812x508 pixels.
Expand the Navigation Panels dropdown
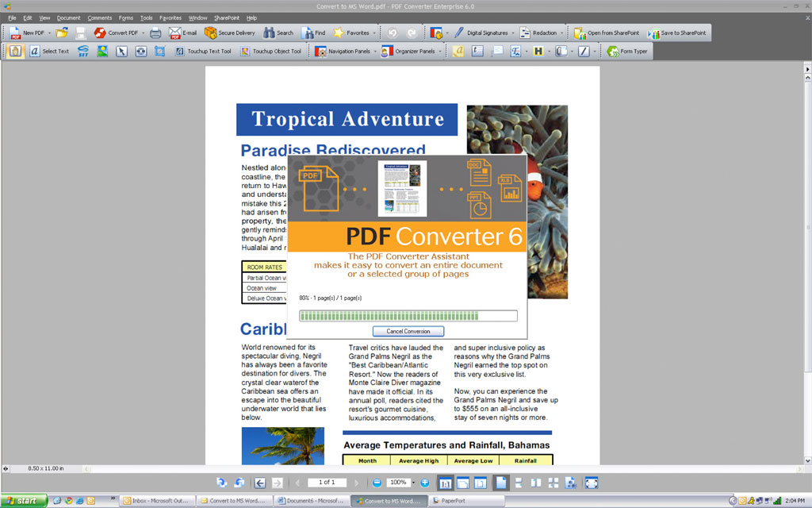pyautogui.click(x=373, y=51)
